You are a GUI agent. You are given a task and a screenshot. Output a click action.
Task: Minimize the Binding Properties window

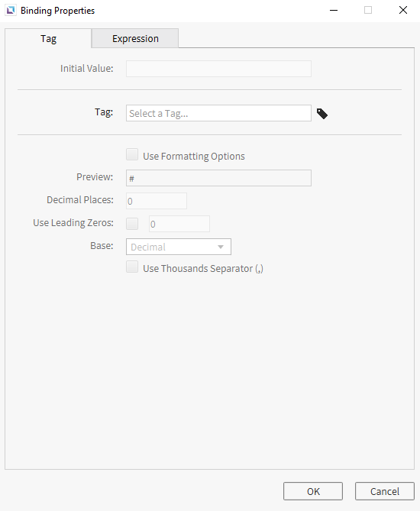pos(334,10)
